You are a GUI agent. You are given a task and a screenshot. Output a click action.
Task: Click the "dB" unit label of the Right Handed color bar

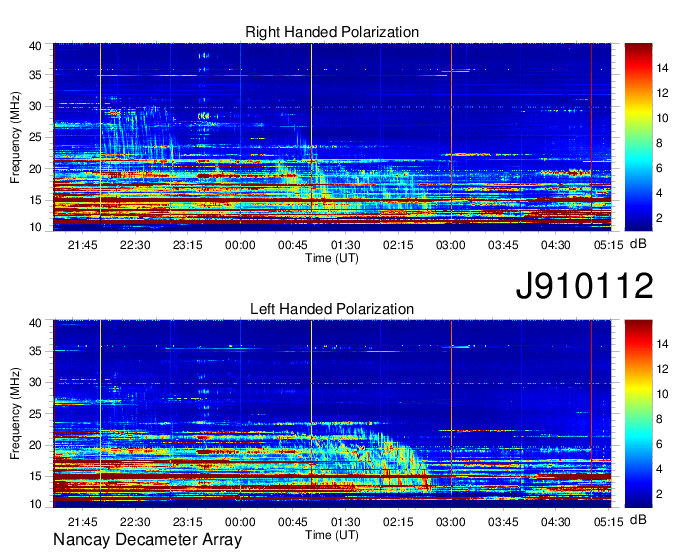pos(638,244)
